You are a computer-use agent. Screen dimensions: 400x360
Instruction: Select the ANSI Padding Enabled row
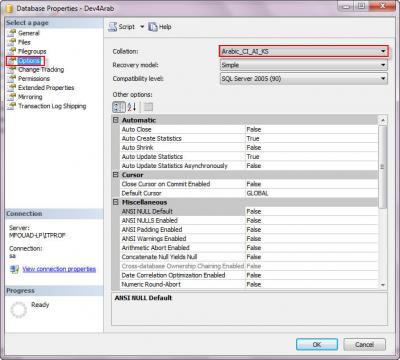249,229
